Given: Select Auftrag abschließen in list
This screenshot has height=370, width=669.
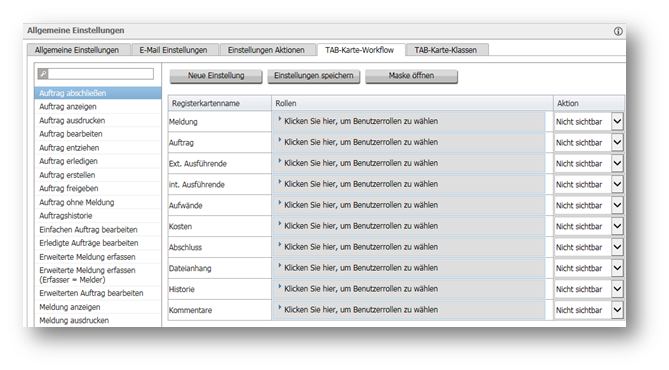Looking at the screenshot, I should pyautogui.click(x=98, y=93).
